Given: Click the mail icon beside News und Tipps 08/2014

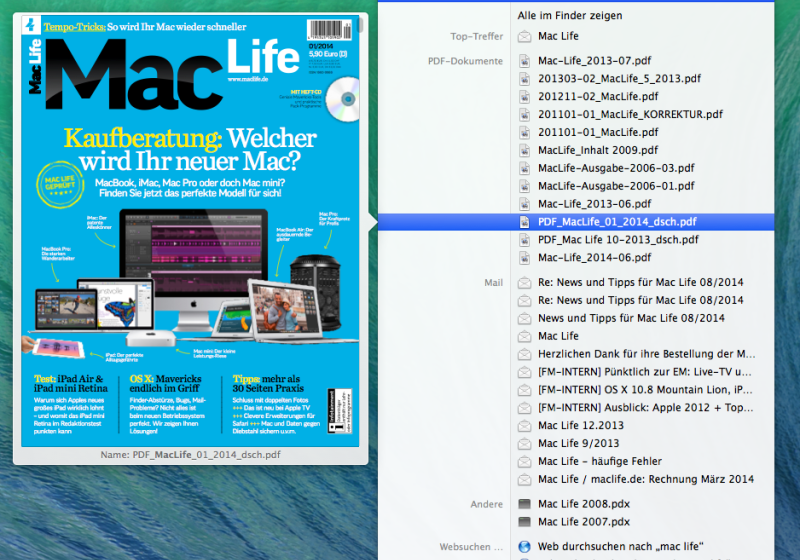Looking at the screenshot, I should tap(524, 318).
